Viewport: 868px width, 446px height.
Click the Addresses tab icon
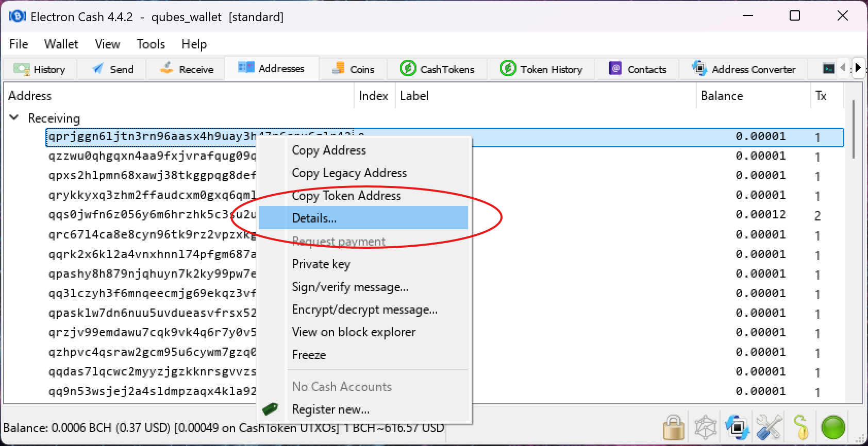[246, 67]
